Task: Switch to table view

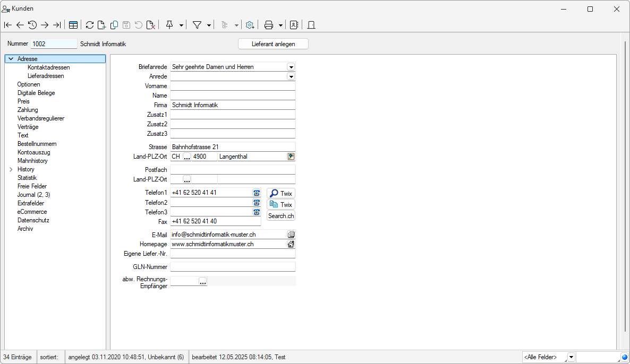Action: (x=73, y=25)
